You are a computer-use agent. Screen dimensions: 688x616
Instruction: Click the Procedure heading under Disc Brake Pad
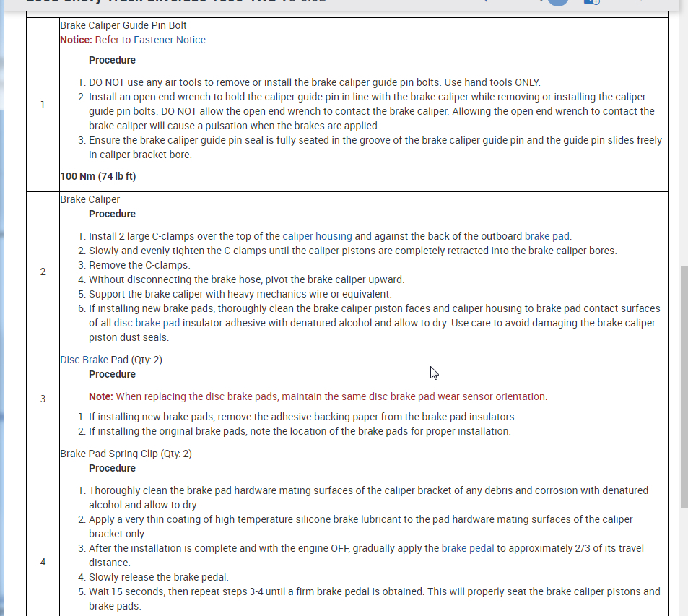(x=113, y=374)
